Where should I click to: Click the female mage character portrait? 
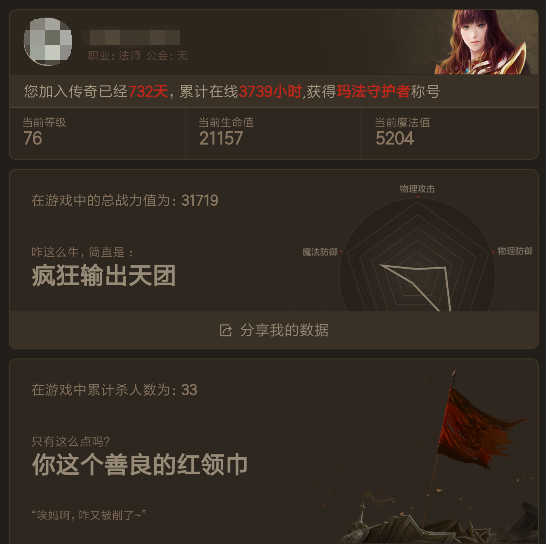click(x=486, y=42)
